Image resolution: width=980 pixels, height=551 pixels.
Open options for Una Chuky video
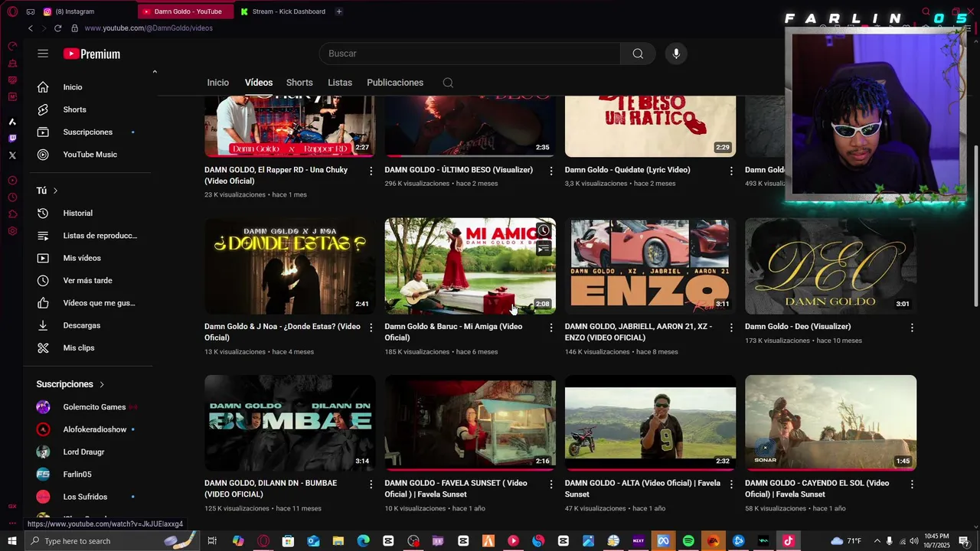point(371,171)
